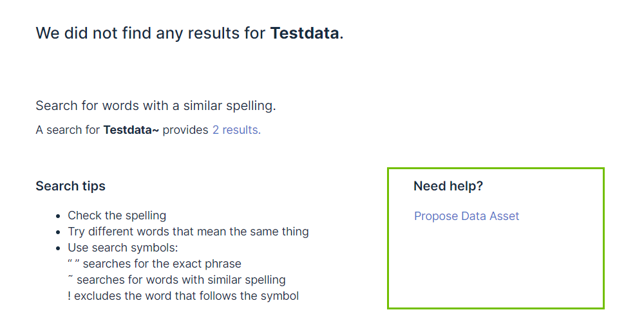Click the "We did not find any results" heading
This screenshot has height=330, width=644.
click(x=151, y=33)
